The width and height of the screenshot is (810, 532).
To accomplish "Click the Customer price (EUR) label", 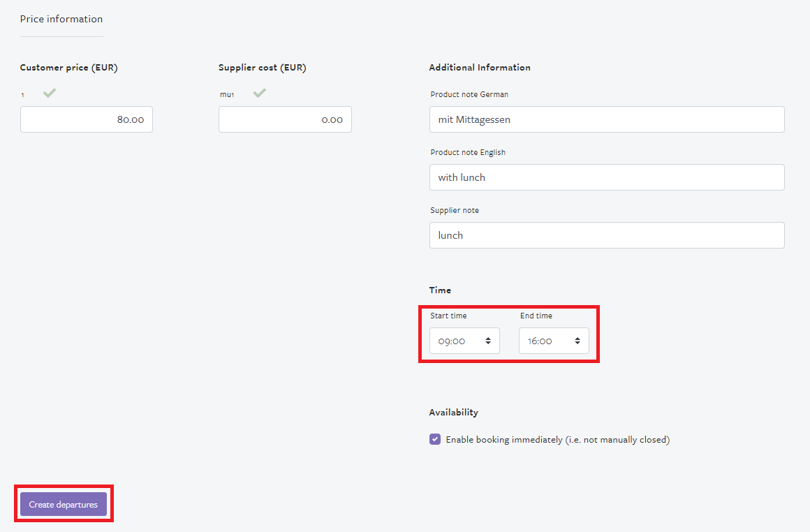I will [68, 68].
